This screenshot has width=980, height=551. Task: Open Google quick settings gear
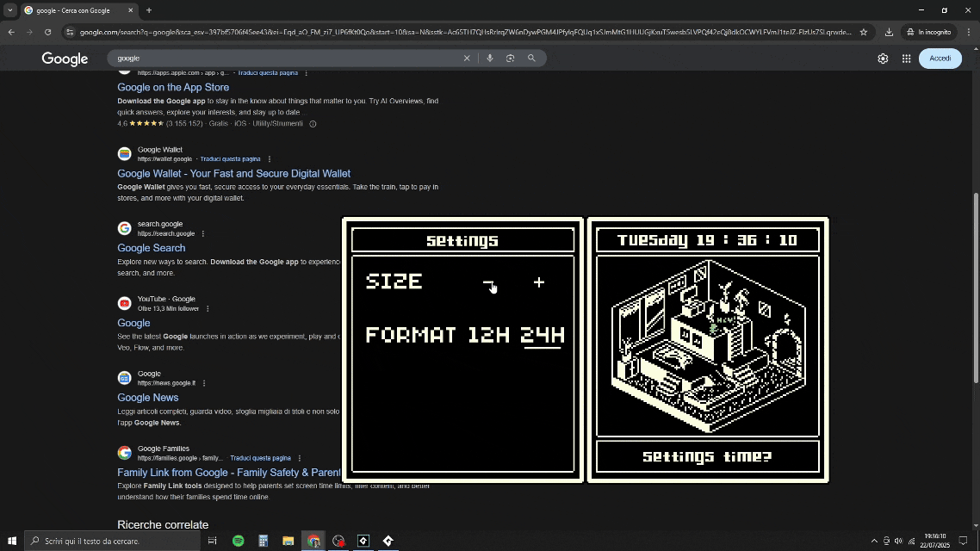pyautogui.click(x=883, y=59)
